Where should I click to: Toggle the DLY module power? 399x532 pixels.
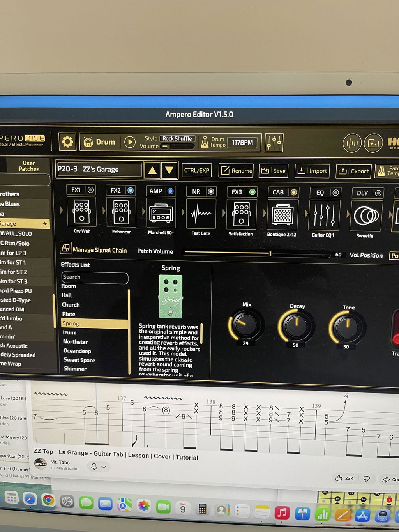378,193
